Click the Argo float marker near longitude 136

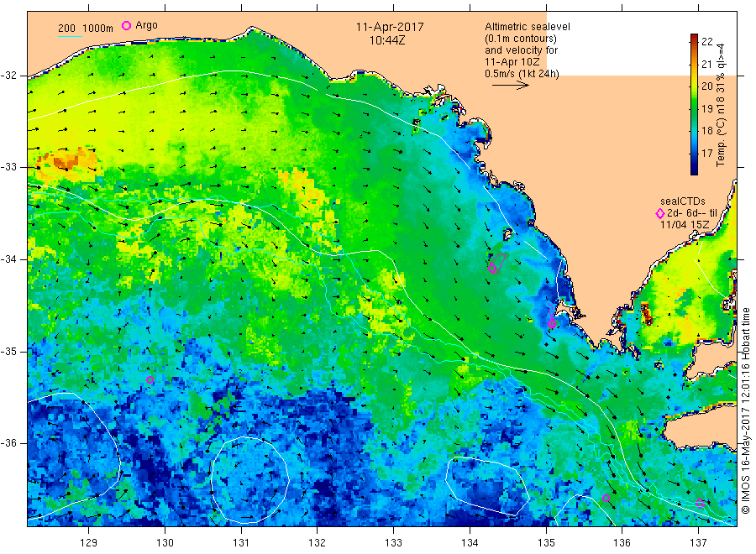[606, 498]
